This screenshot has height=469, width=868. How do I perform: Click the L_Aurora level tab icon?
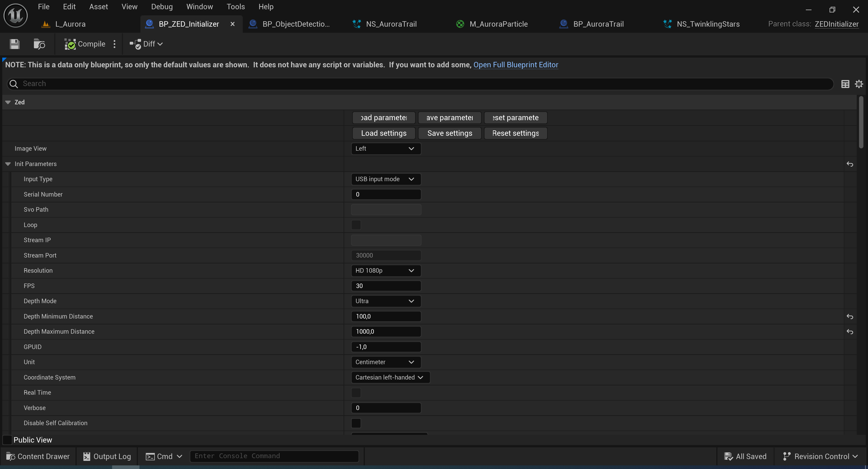point(45,24)
